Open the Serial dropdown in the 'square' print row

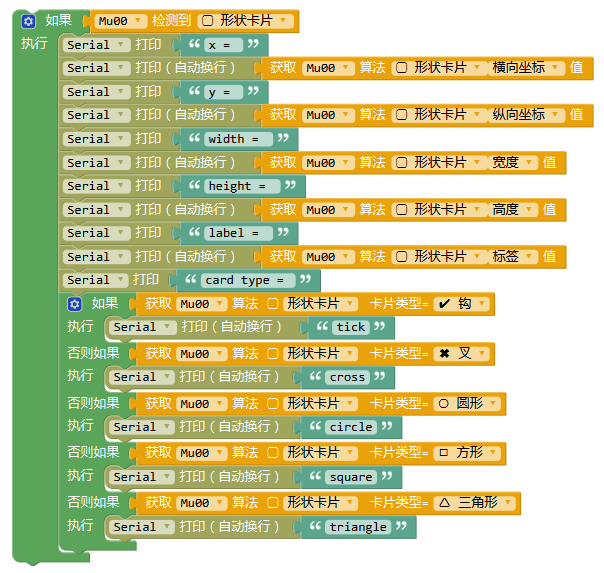(141, 477)
